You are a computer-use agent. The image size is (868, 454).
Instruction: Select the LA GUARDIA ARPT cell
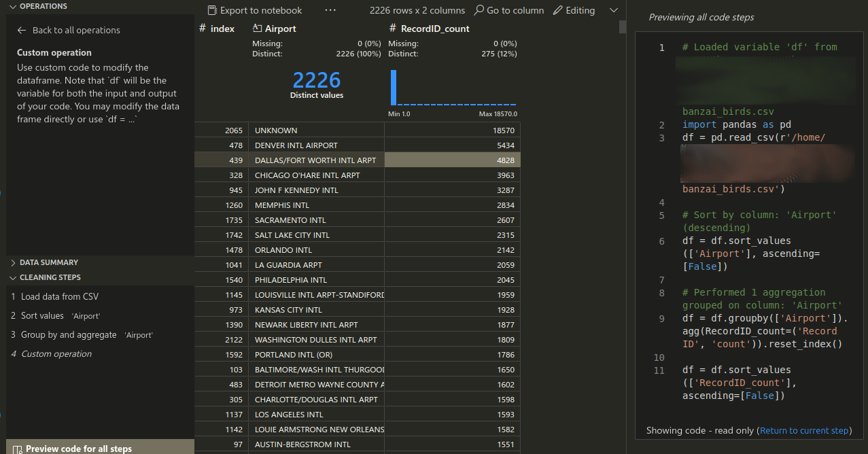pos(316,265)
